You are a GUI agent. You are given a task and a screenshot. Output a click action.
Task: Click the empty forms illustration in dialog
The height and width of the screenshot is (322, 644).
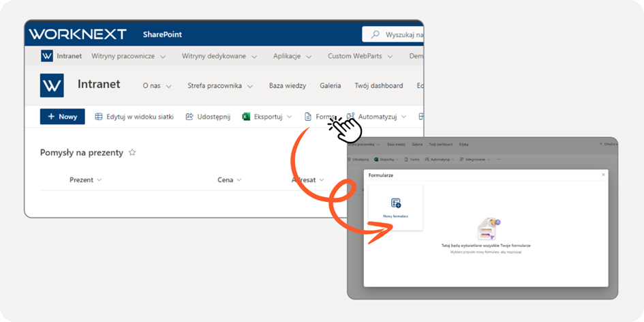tap(489, 229)
